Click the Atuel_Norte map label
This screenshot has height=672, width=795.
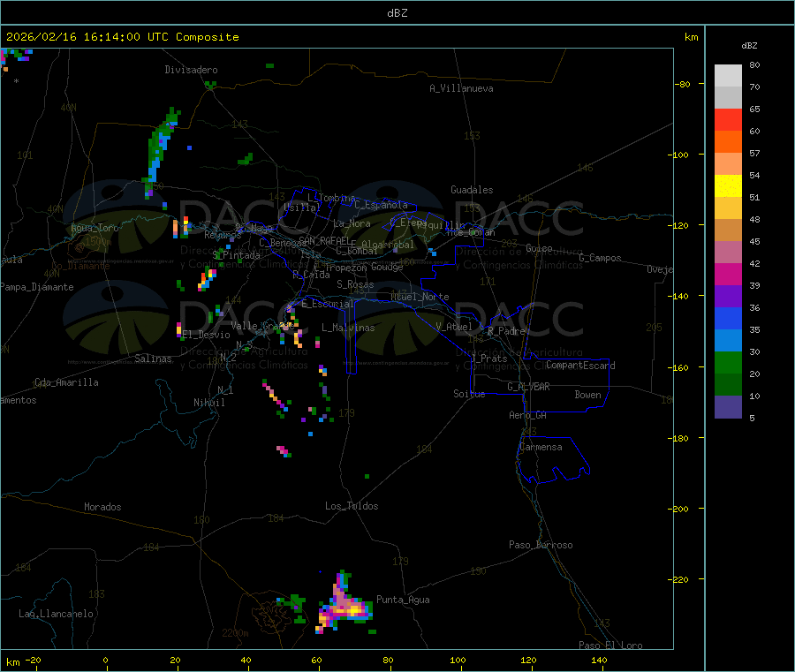[420, 297]
